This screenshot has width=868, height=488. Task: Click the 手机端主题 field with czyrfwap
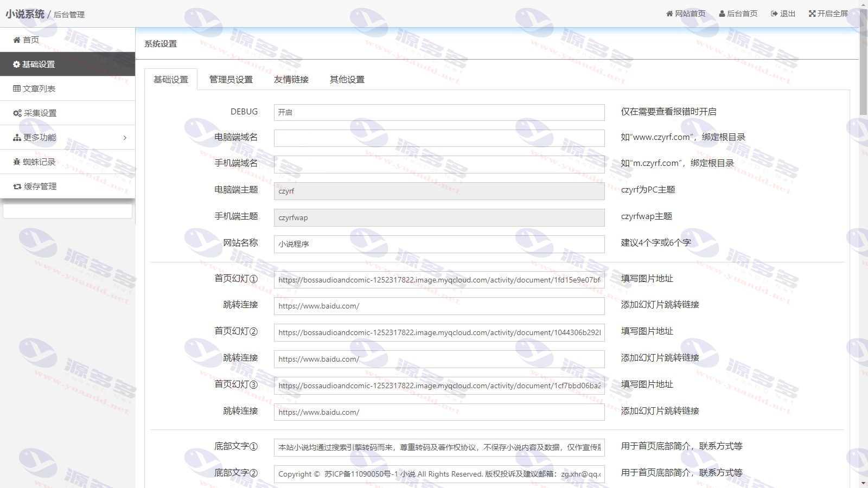[x=439, y=217]
